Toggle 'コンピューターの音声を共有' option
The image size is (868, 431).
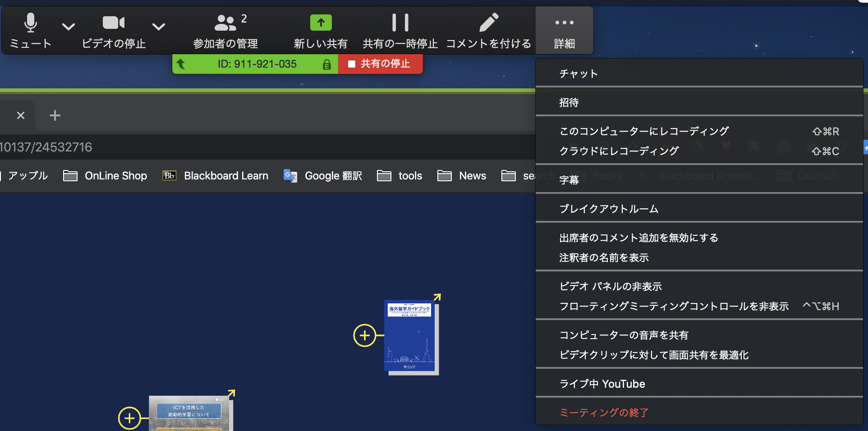click(624, 335)
